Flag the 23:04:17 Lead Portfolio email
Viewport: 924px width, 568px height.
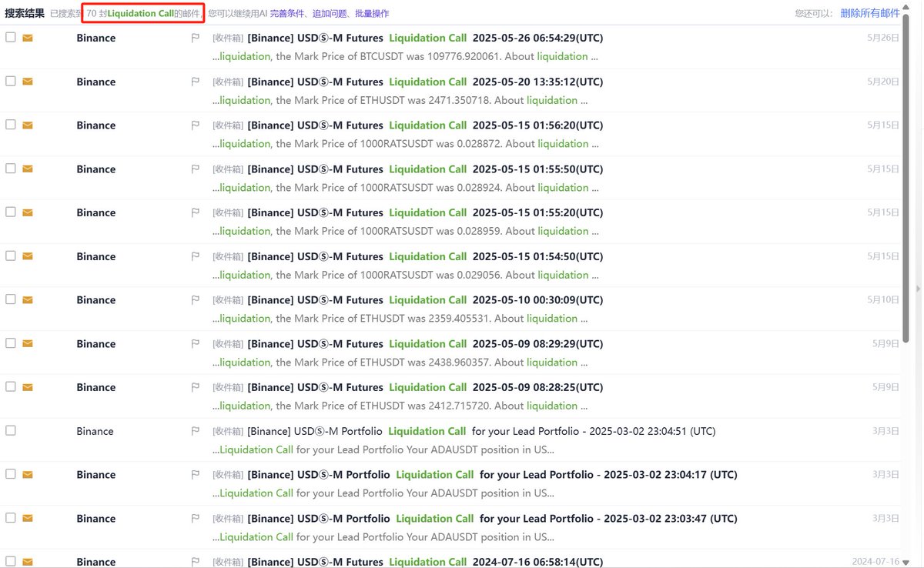(195, 475)
